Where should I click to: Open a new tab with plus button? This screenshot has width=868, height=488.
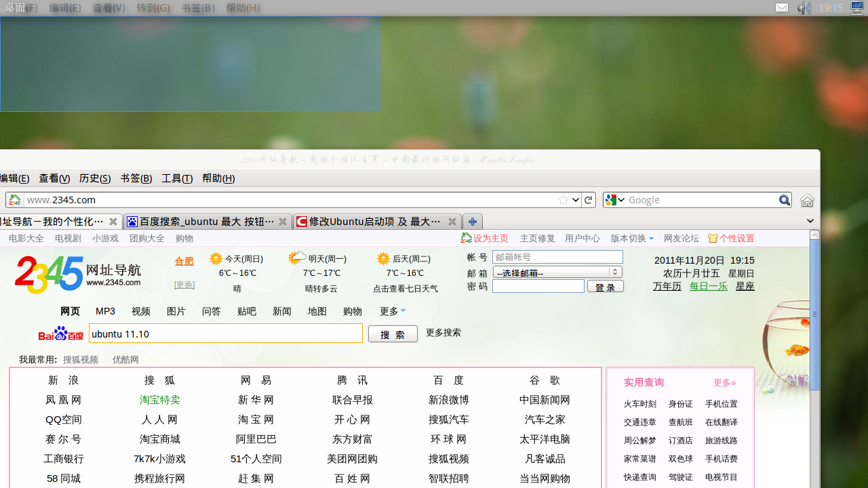tap(473, 222)
